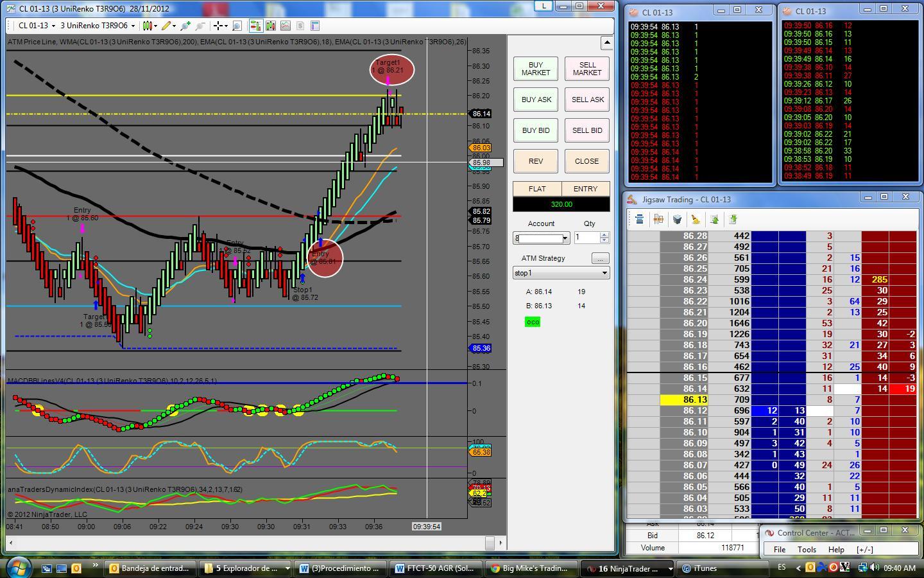Open the 3 UniRenko T3R9O6 interval dropdown

[98, 26]
